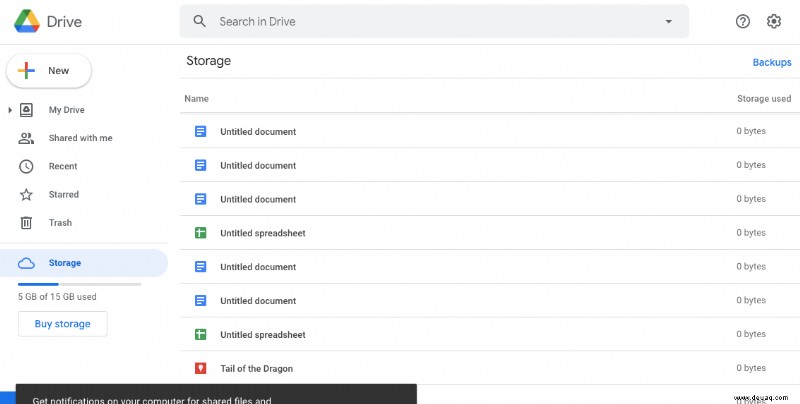
Task: Click the magnifier search icon
Action: point(199,21)
